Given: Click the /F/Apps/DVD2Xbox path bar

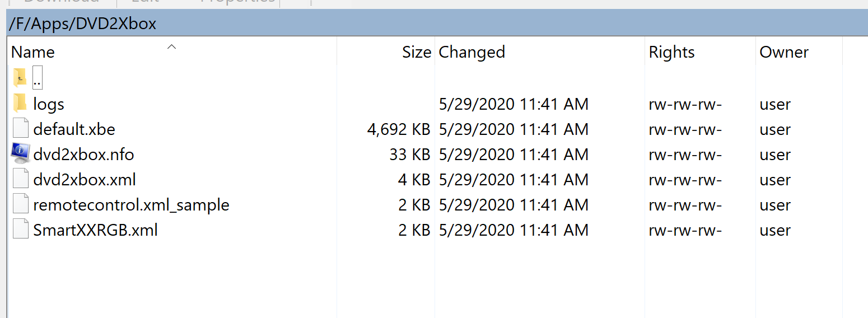Looking at the screenshot, I should [x=437, y=24].
